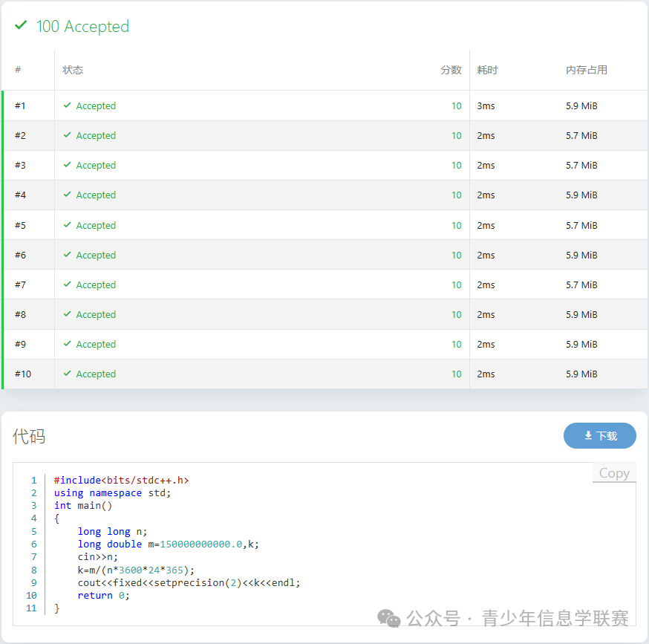
Task: Select the 状态 column header
Action: point(72,69)
